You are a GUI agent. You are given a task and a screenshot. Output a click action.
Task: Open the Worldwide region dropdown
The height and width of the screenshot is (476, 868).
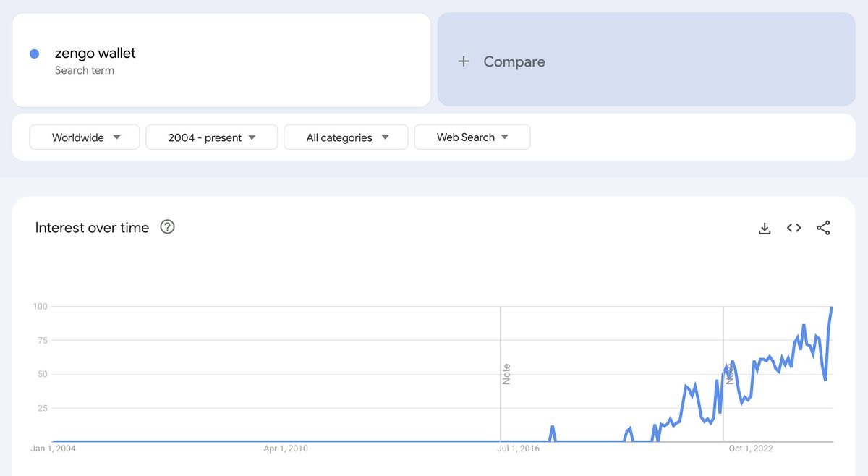[x=85, y=137]
